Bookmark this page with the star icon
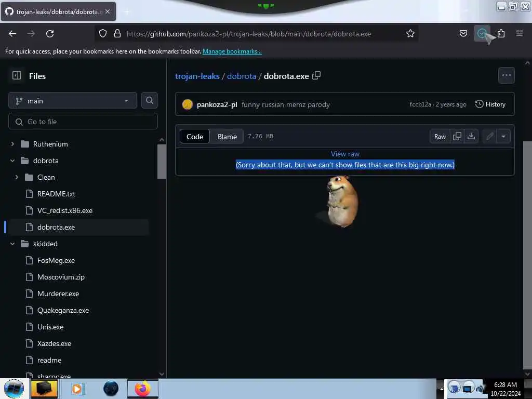Viewport: 532px width, 399px height. (x=410, y=33)
